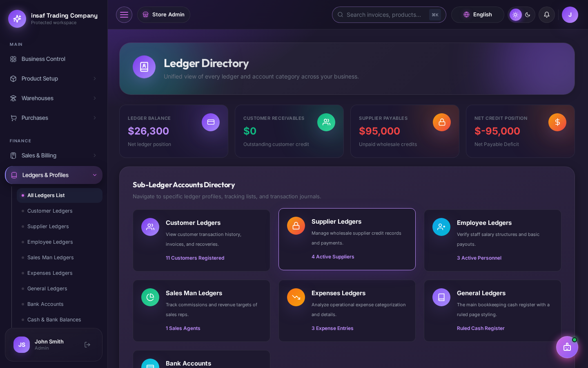Open the English language dropdown

click(478, 15)
